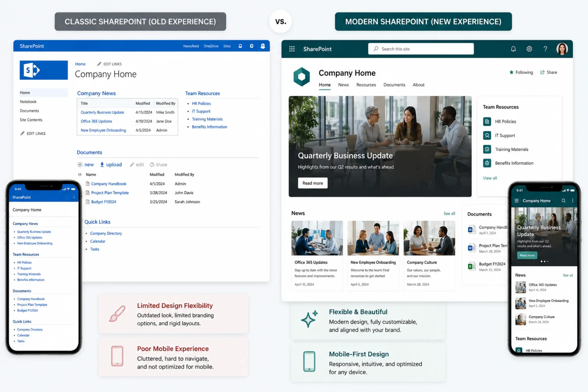This screenshot has width=588, height=392.
Task: Click the Word icon for Project Plan Template
Action: point(472,248)
